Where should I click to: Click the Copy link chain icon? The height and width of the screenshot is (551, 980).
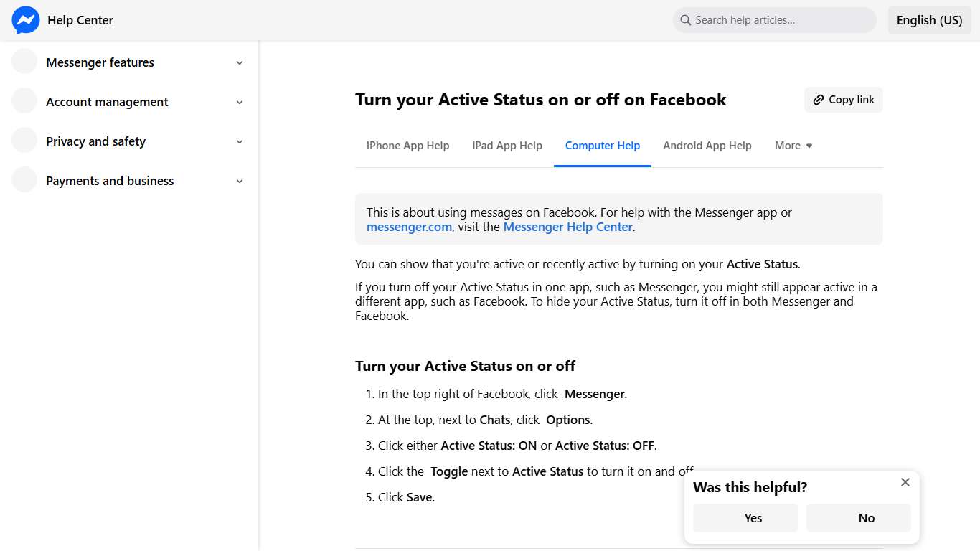[820, 100]
